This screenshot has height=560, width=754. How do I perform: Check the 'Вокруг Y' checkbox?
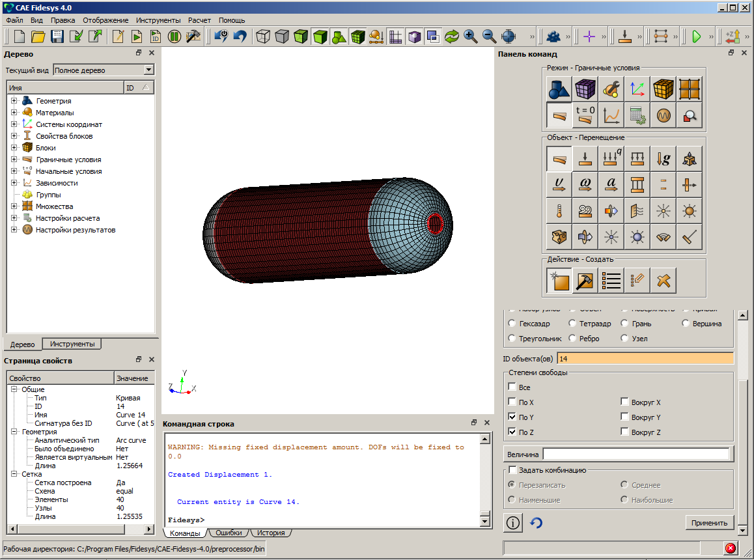[624, 417]
